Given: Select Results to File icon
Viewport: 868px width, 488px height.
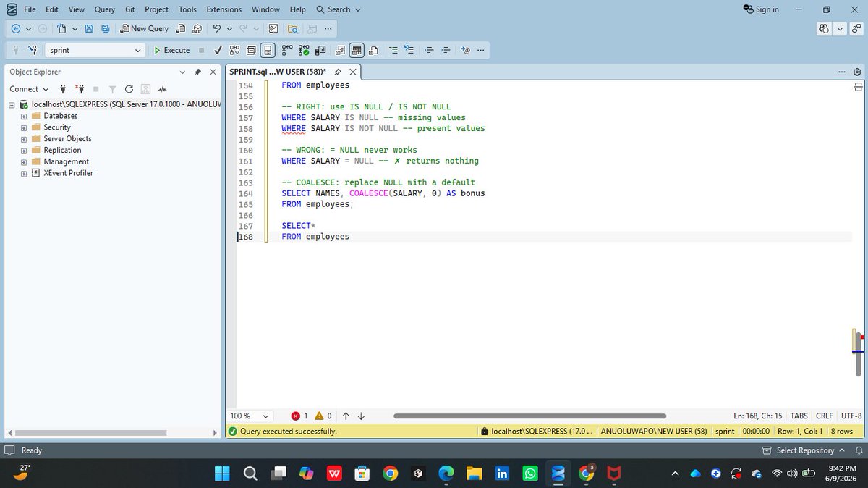Looking at the screenshot, I should coord(373,50).
